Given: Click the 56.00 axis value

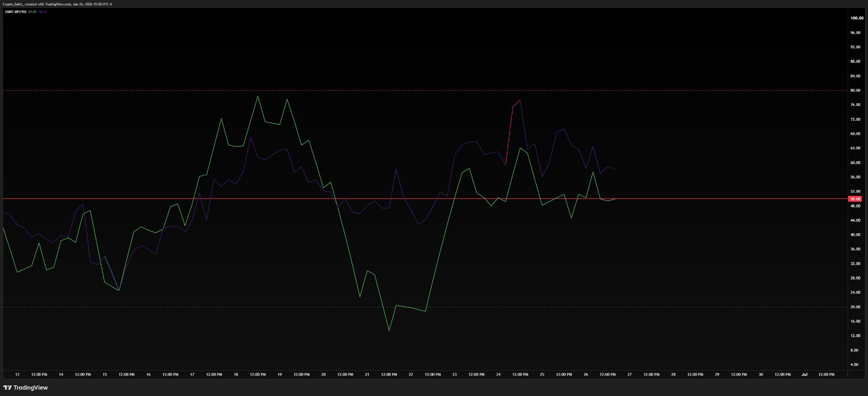Looking at the screenshot, I should [x=855, y=177].
